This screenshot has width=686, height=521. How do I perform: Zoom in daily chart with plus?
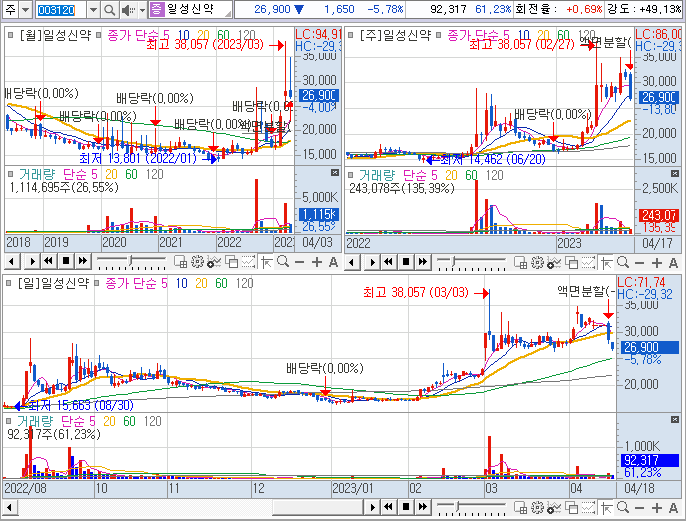(657, 508)
